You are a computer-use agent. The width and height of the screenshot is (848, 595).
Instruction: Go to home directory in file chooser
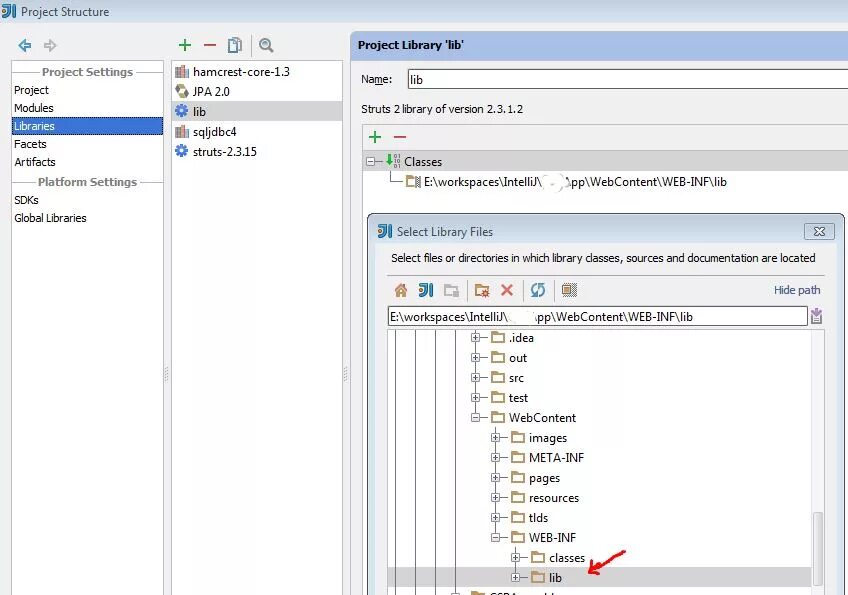[401, 290]
